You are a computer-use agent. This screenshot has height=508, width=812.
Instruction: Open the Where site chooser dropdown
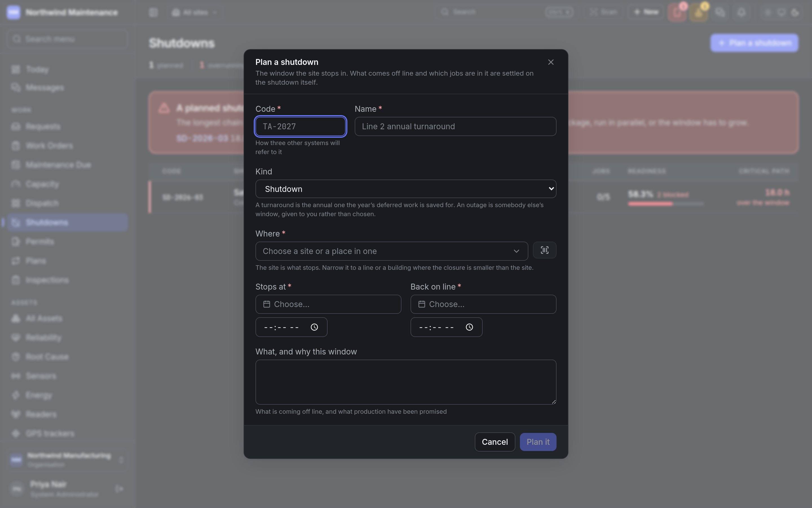(392, 251)
